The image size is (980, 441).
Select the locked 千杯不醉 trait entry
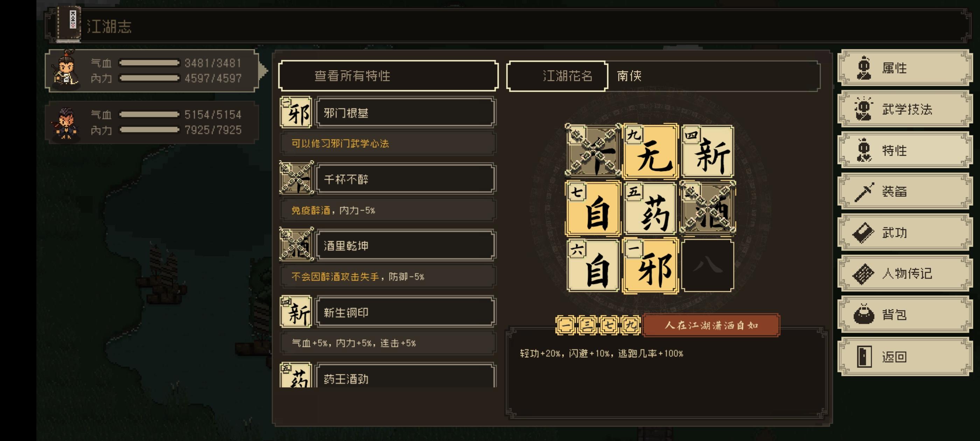[406, 179]
